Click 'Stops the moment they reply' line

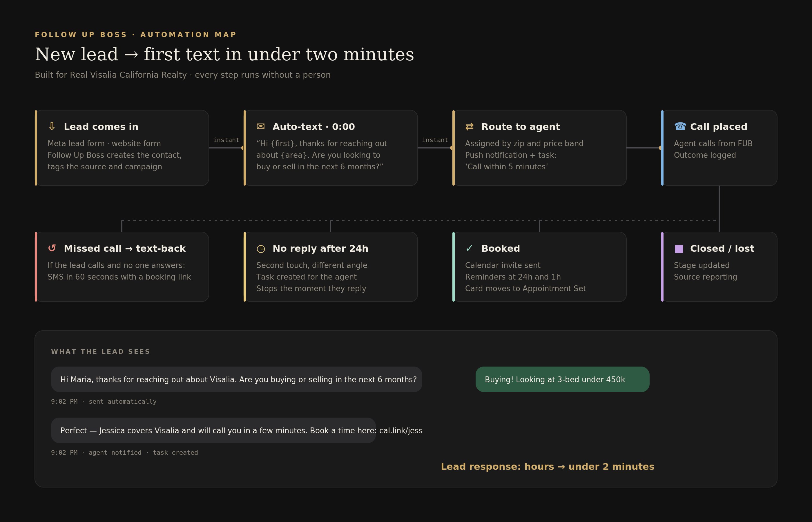click(x=311, y=288)
